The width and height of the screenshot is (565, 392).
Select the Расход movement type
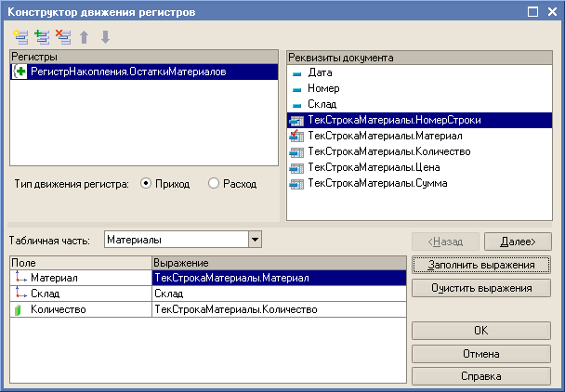click(214, 183)
